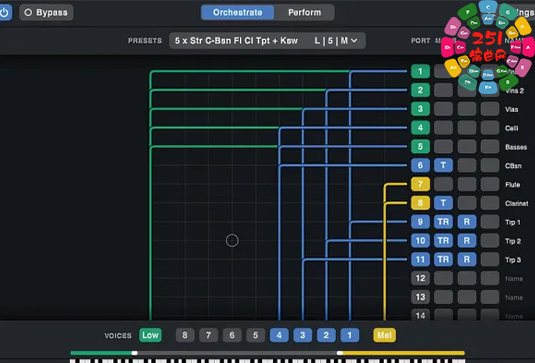
Task: Click the Trp 1 name label
Action: [x=513, y=222]
